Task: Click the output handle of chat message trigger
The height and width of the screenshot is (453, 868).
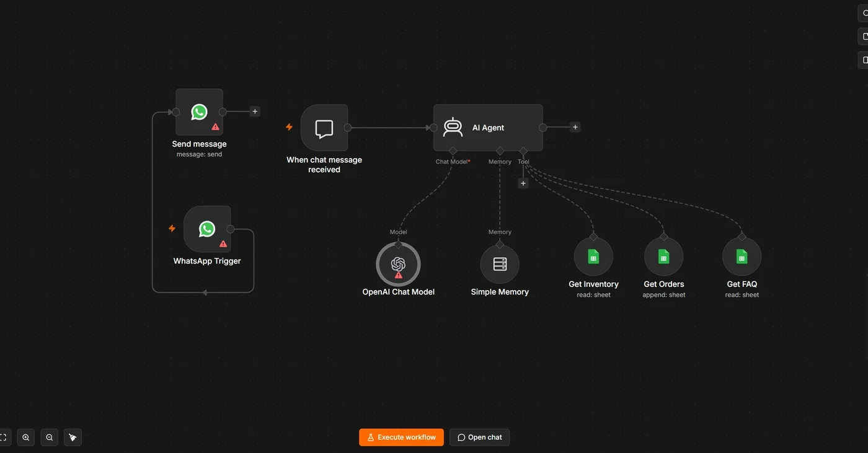Action: 348,128
